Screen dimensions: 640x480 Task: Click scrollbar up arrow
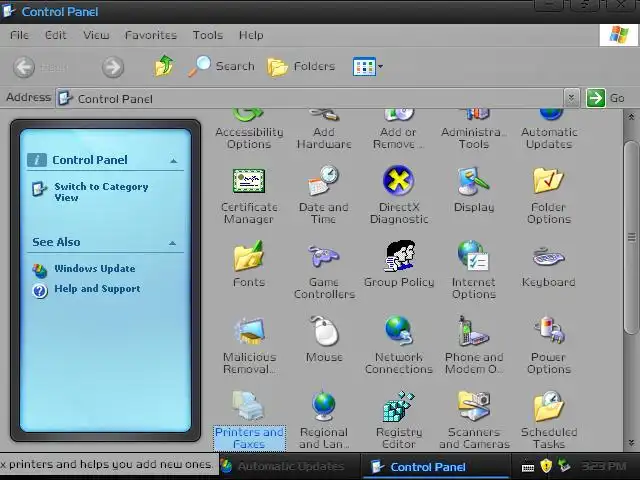[x=631, y=117]
